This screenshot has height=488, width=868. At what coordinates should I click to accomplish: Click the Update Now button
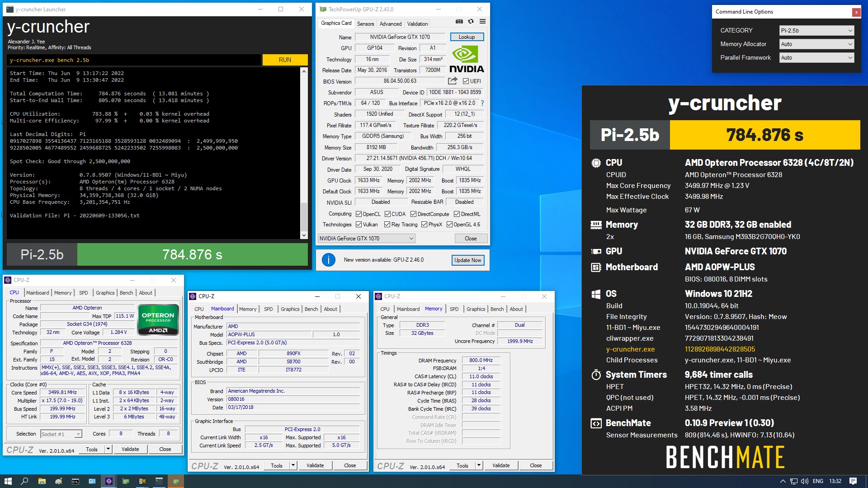pyautogui.click(x=468, y=260)
